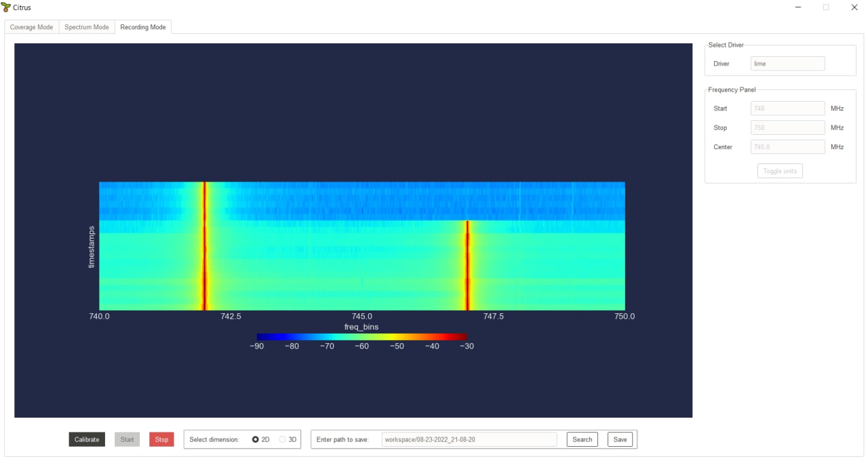Choose the 3D dimension radio option
The height and width of the screenshot is (461, 868).
[283, 439]
